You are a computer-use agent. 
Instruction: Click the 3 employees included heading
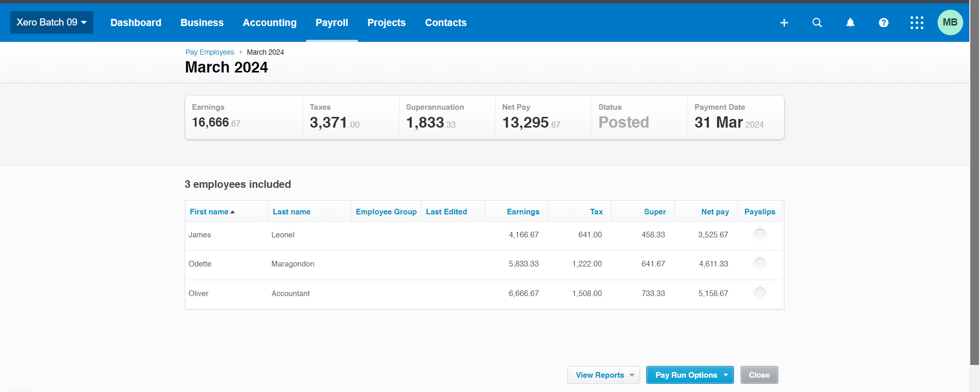click(238, 184)
